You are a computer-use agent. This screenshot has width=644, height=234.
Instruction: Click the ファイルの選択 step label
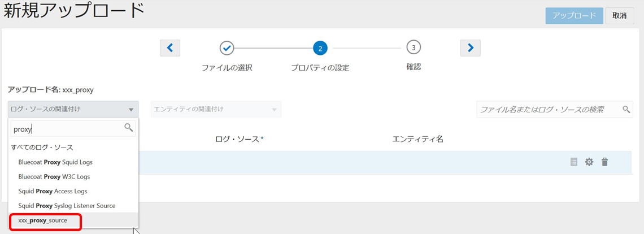point(227,68)
